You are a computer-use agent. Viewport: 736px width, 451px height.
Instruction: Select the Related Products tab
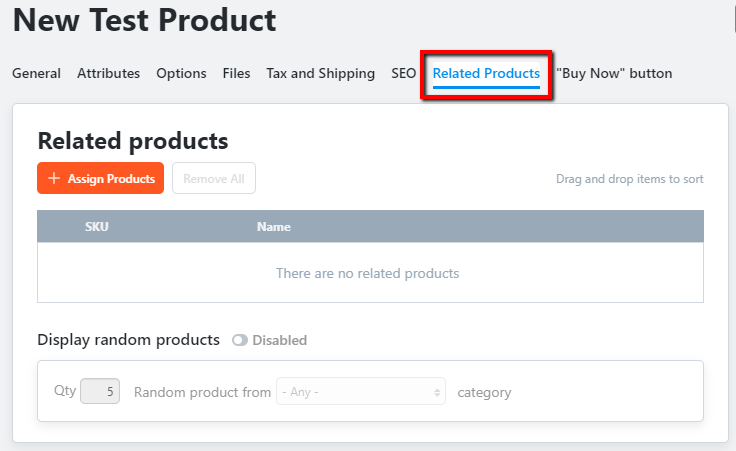tap(486, 73)
